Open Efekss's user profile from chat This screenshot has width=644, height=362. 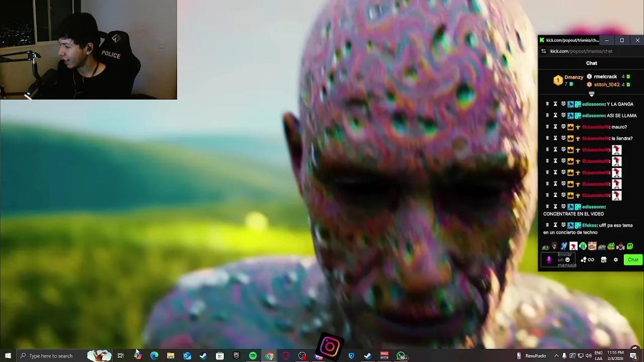(590, 225)
